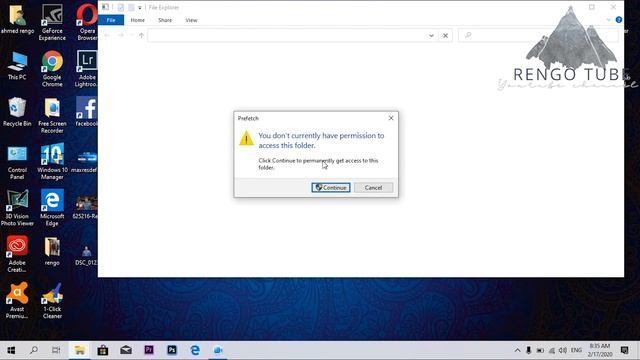Open Adobe Lightroom desktop shortcut
Image resolution: width=640 pixels, height=360 pixels.
pos(87,69)
